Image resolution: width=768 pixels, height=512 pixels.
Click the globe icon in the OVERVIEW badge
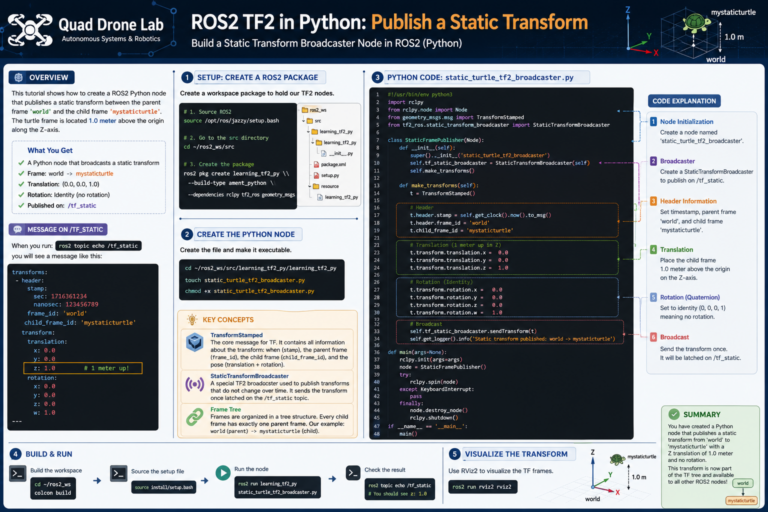click(19, 77)
